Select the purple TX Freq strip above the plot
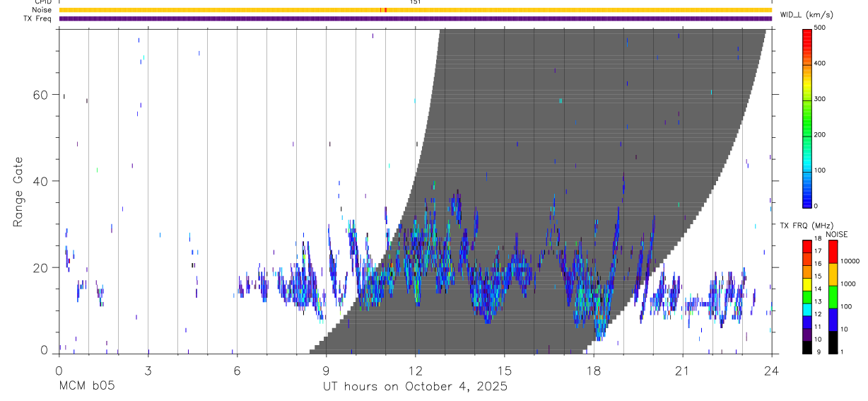Screen dimensions: 868x401 (415, 18)
